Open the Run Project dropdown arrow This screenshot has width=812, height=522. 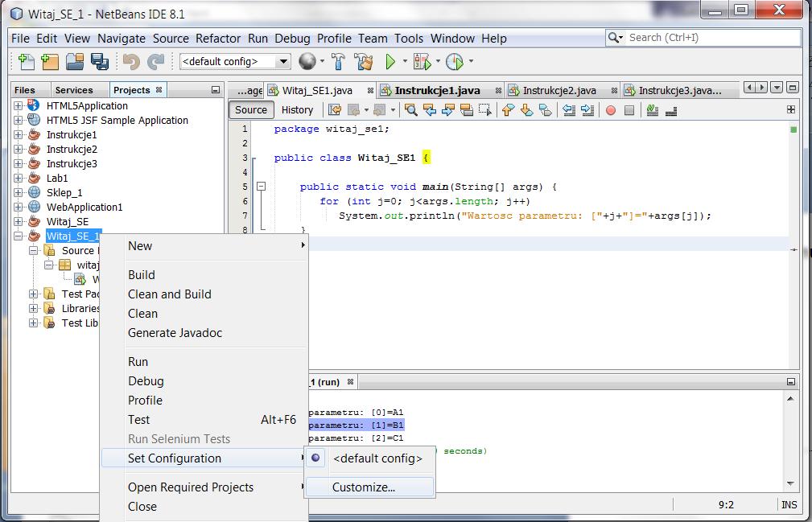click(405, 62)
